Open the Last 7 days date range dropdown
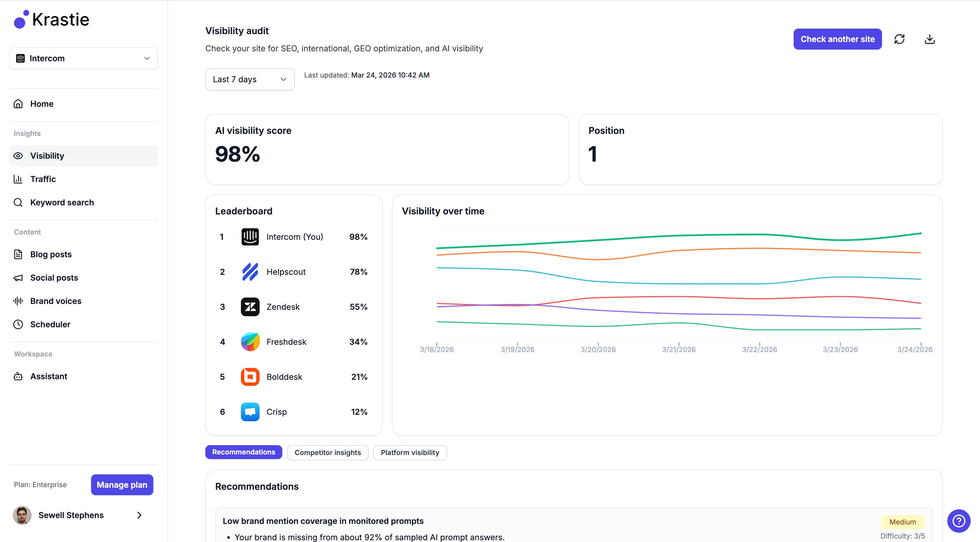 [250, 79]
